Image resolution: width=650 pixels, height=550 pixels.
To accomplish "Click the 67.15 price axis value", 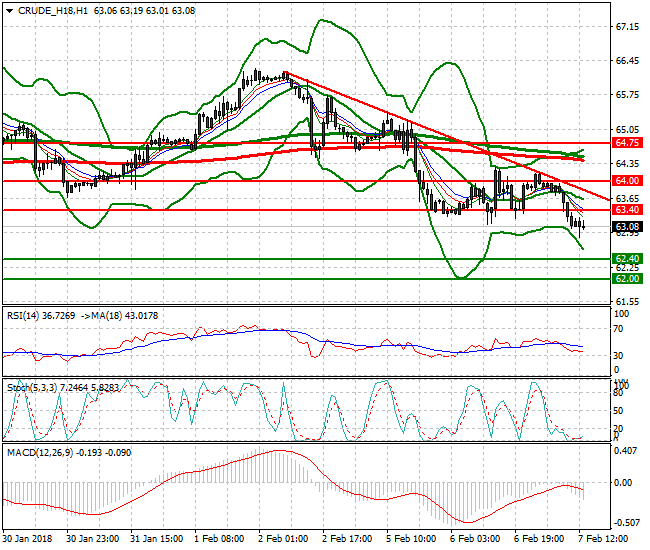I will [627, 27].
